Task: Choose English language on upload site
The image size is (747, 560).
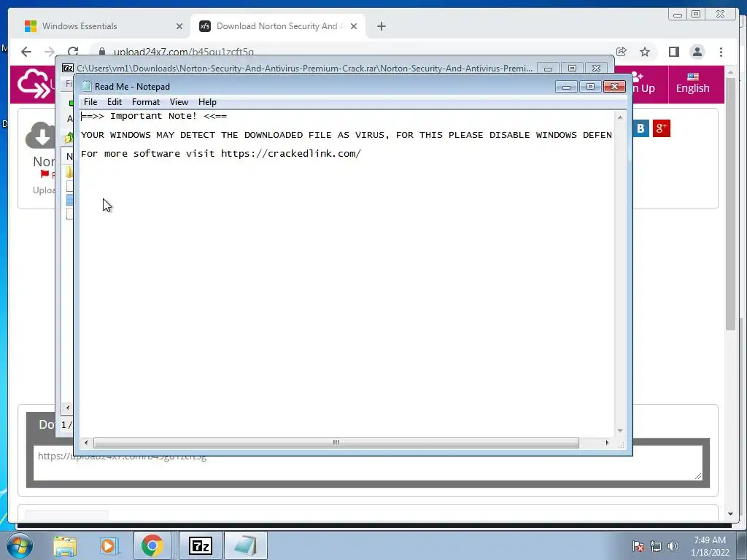Action: pyautogui.click(x=693, y=84)
